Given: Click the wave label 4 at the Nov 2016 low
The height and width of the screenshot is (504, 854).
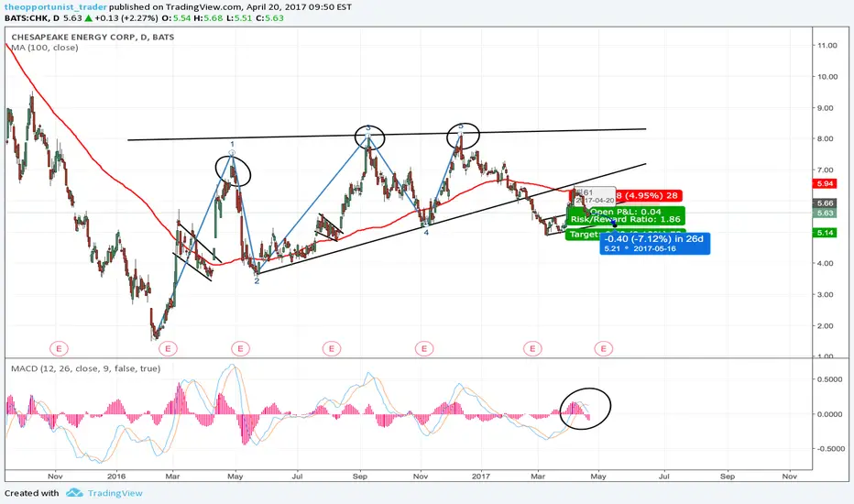Looking at the screenshot, I should (426, 232).
